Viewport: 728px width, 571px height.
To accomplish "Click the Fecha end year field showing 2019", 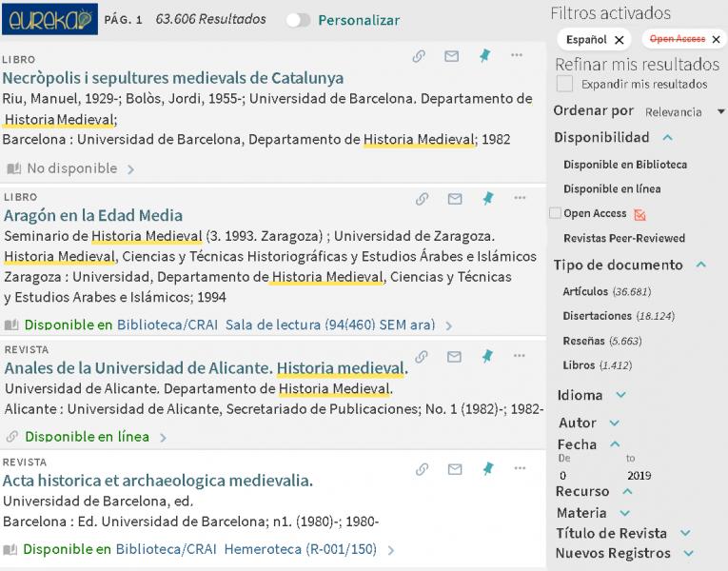I will point(639,476).
